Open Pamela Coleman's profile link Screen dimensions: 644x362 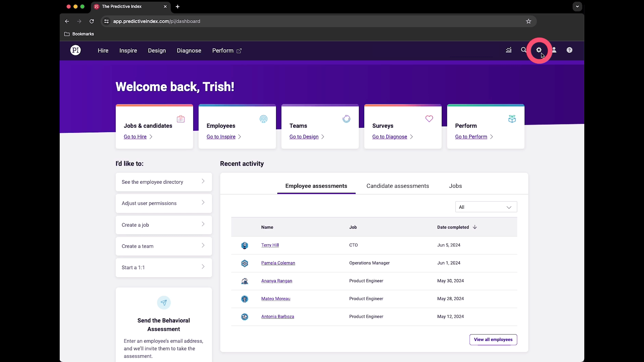click(x=278, y=263)
